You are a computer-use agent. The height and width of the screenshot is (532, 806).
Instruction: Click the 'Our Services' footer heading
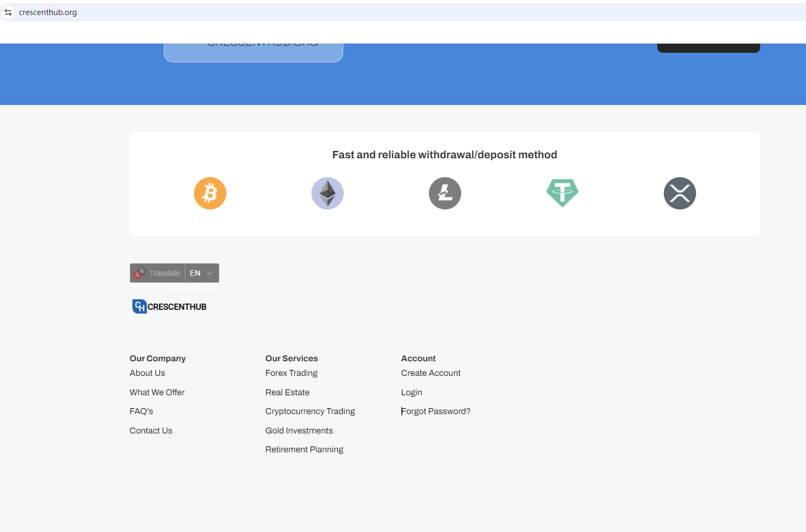(x=291, y=359)
